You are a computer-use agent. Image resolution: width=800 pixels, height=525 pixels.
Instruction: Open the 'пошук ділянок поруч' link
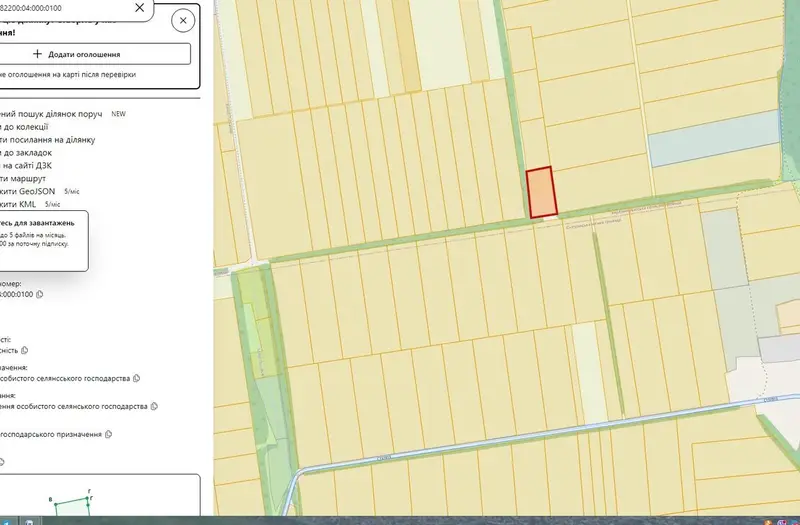[x=51, y=114]
